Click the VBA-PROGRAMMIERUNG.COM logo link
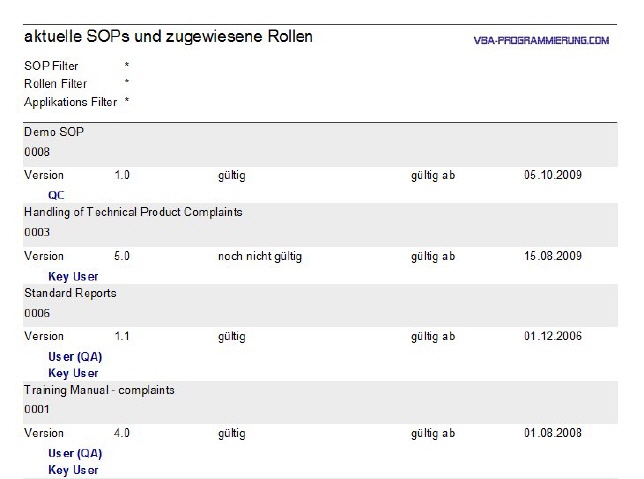This screenshot has height=479, width=644. pyautogui.click(x=541, y=40)
